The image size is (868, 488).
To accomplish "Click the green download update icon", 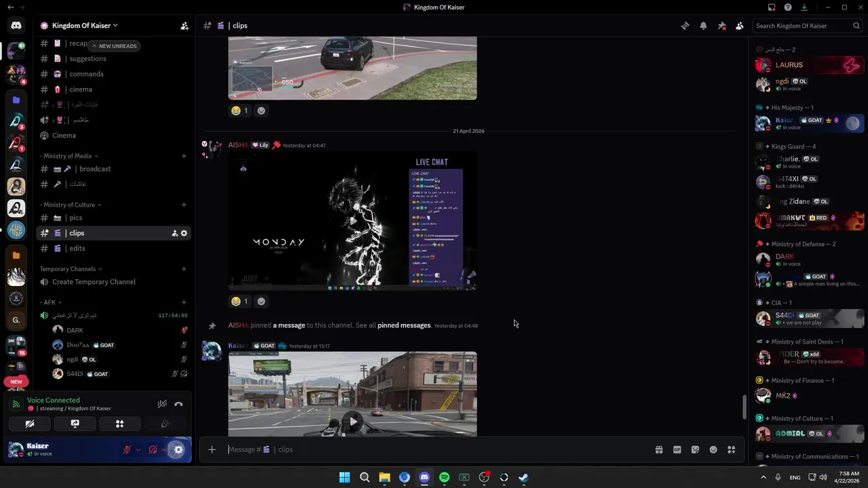I will (x=804, y=7).
